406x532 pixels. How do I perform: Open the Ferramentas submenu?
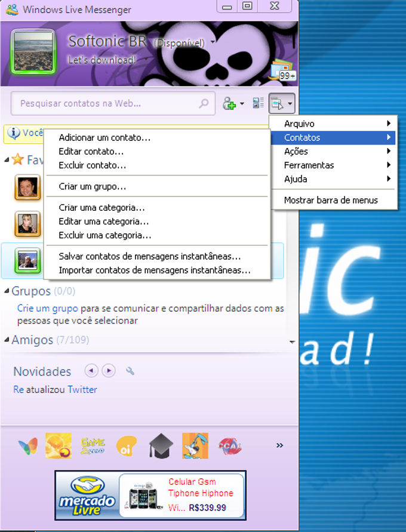(x=333, y=165)
